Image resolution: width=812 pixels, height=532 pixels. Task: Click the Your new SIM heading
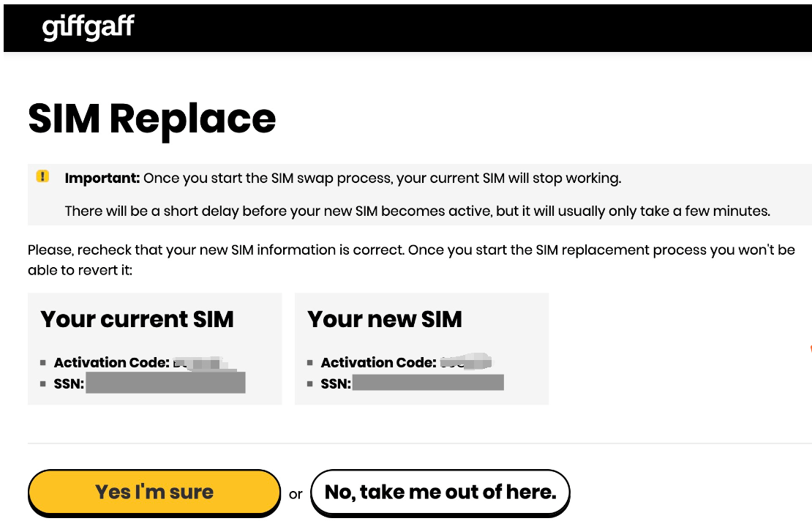(385, 319)
